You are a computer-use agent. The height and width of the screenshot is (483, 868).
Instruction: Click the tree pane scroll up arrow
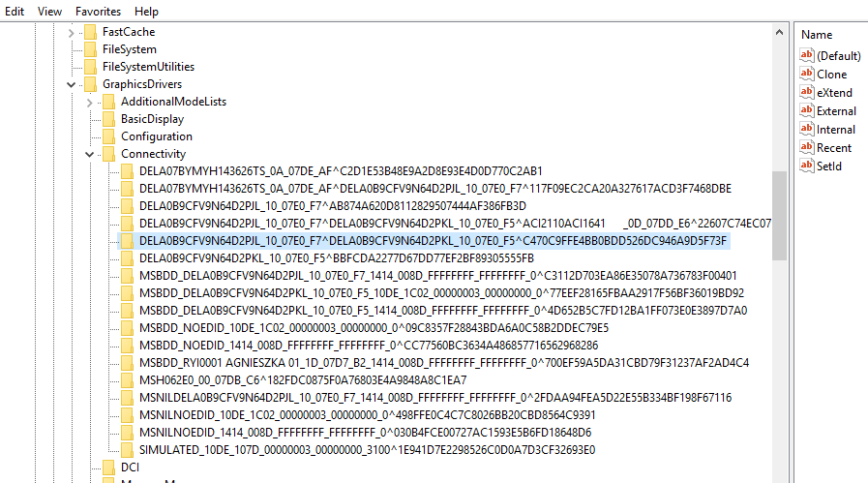coord(779,32)
